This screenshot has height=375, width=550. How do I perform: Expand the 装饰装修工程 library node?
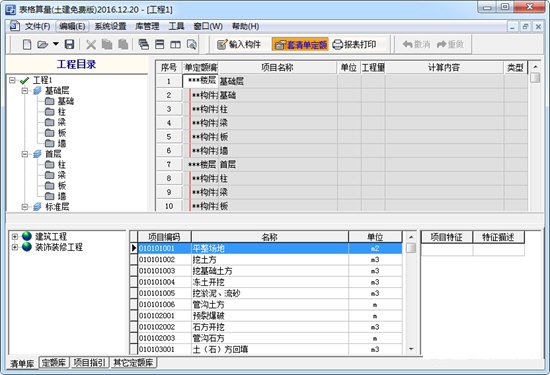click(x=15, y=247)
